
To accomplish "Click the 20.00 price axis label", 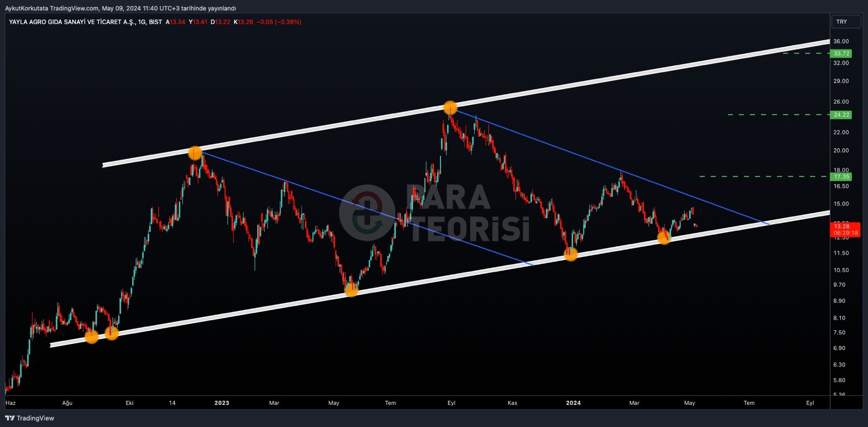I will 841,150.
